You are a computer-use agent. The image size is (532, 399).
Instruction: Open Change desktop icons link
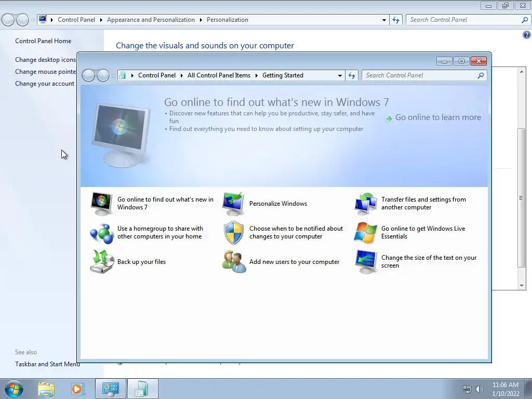click(46, 60)
